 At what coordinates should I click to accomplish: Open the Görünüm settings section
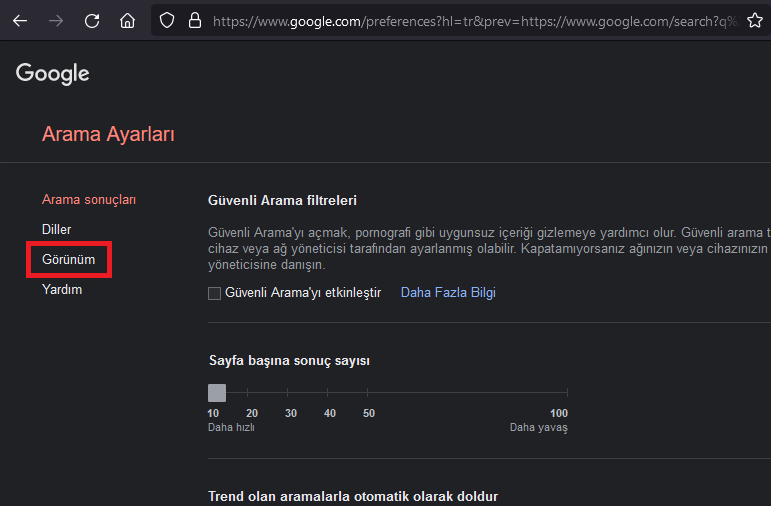pos(69,259)
